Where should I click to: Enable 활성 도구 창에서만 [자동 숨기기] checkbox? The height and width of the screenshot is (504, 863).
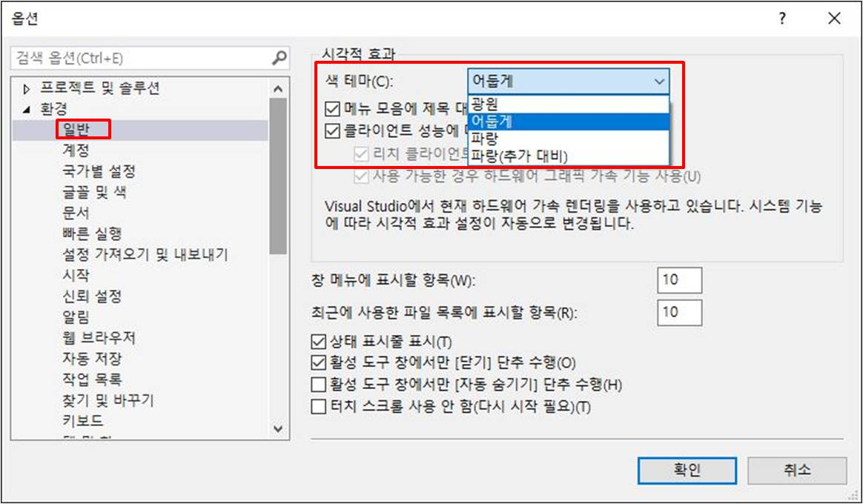319,384
